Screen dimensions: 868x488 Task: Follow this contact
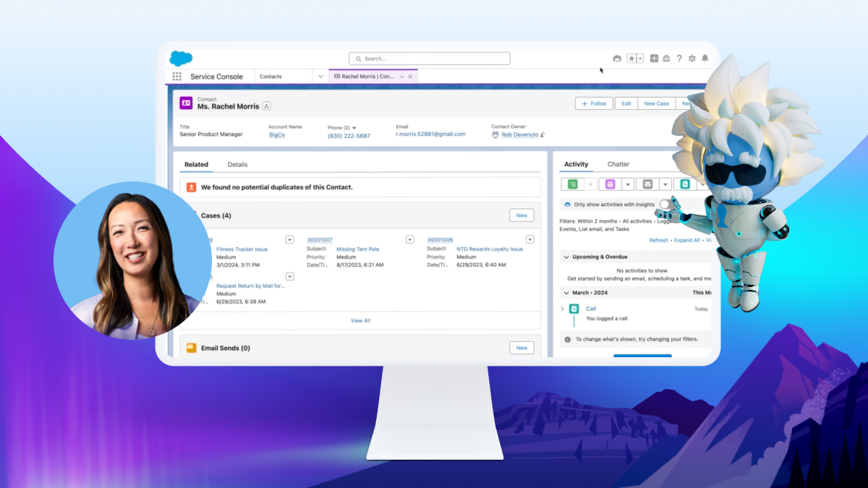pyautogui.click(x=593, y=103)
